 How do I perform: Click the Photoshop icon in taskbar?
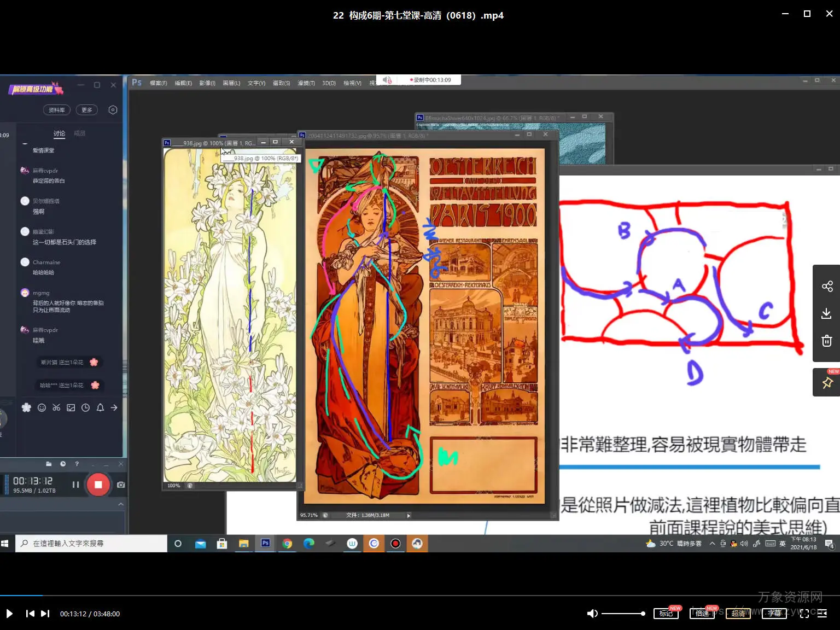265,543
